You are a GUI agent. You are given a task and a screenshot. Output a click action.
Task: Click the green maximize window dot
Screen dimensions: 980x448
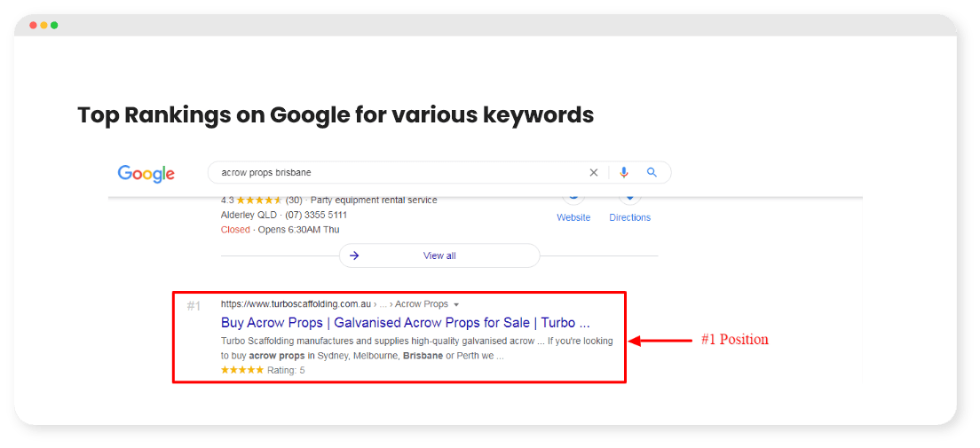point(54,25)
